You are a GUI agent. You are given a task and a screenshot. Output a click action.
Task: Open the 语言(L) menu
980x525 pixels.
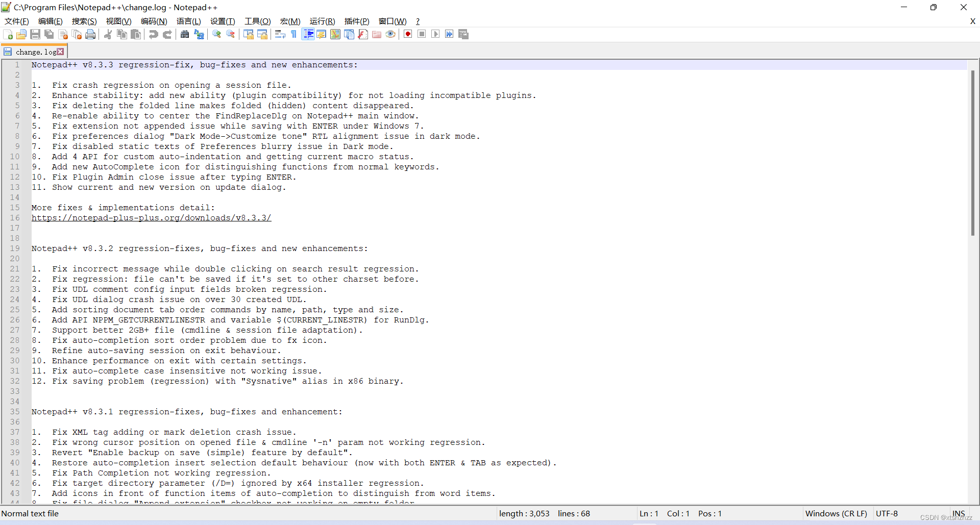pos(189,21)
